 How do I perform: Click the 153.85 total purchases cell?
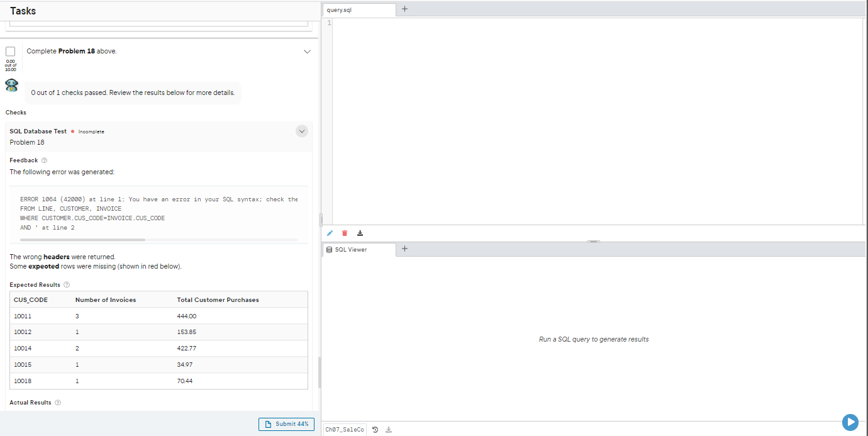click(187, 332)
